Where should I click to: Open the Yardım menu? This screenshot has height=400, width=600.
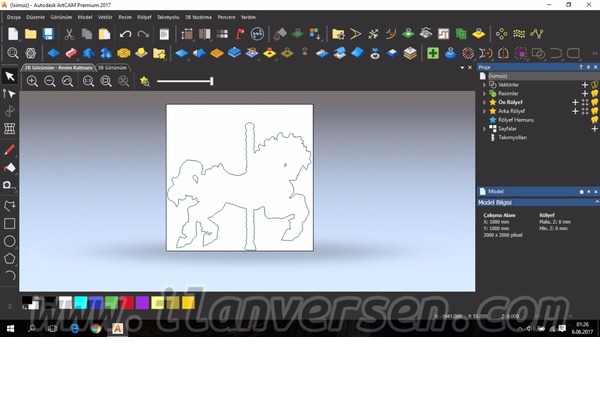coord(248,17)
